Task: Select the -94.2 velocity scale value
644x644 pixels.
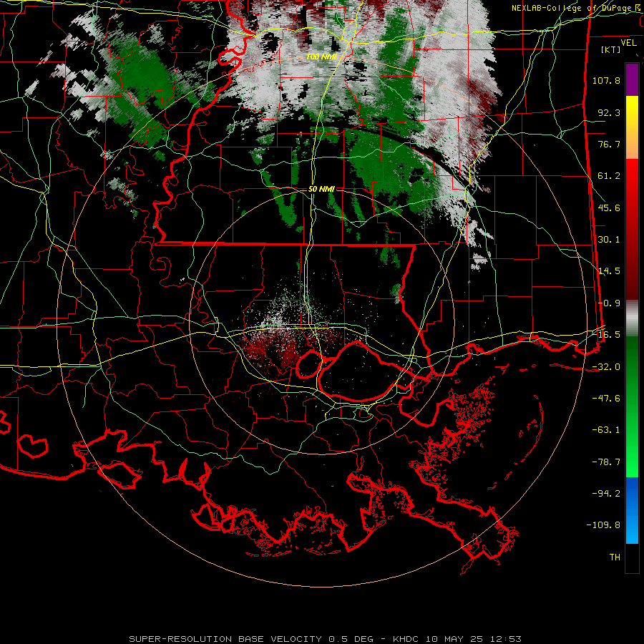Action: 606,493
